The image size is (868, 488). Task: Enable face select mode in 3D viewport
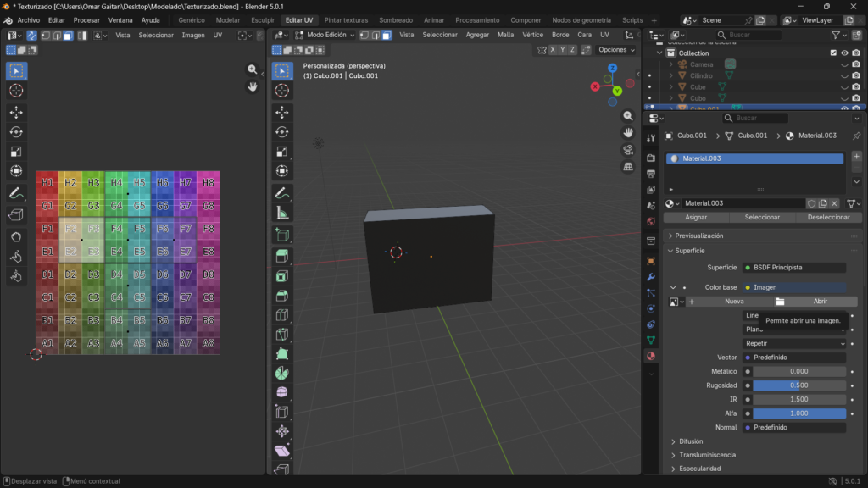(x=386, y=35)
